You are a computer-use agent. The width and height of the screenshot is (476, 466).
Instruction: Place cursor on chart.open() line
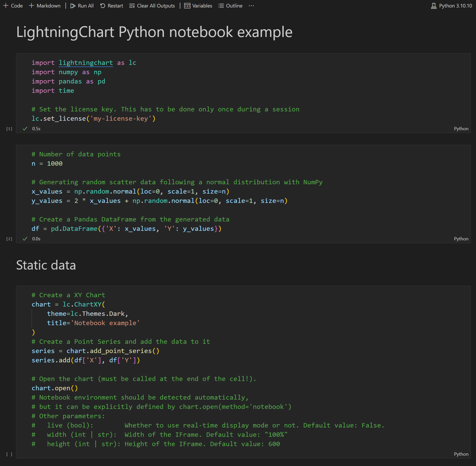(x=55, y=388)
